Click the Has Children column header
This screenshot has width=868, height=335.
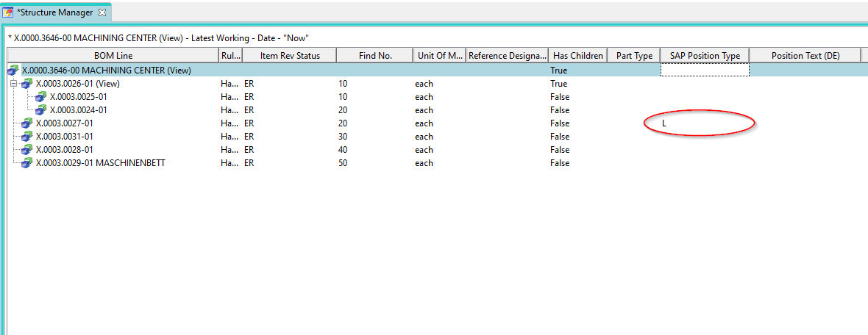point(577,56)
